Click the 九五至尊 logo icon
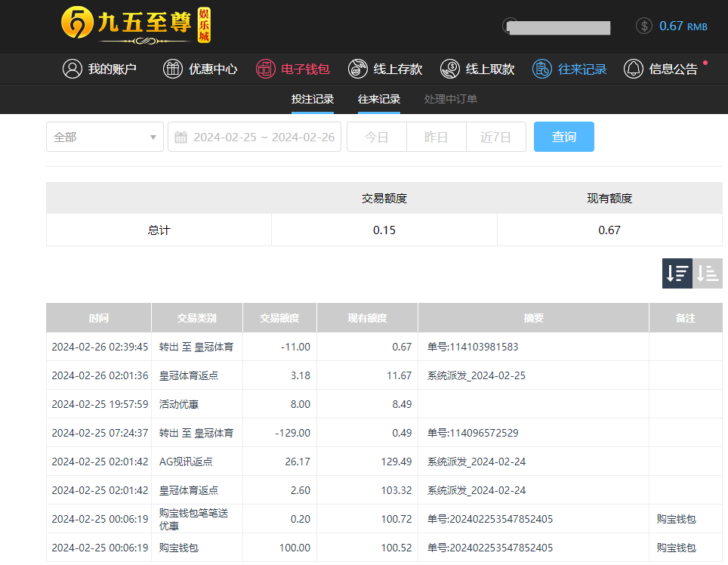 click(76, 23)
